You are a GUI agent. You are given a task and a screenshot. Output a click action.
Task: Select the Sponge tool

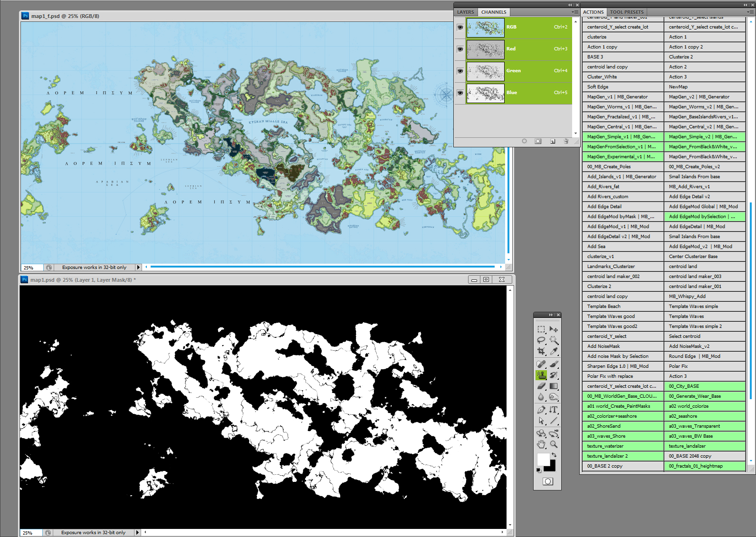coord(554,397)
